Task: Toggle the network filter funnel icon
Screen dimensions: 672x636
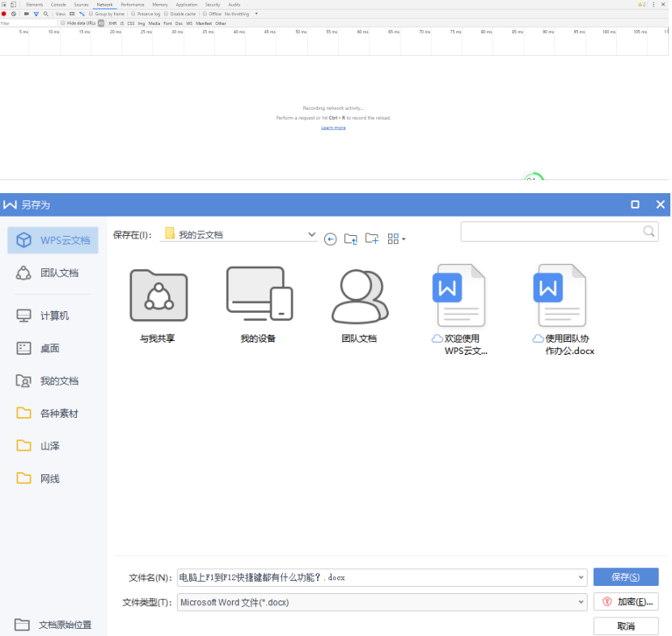Action: (36, 14)
